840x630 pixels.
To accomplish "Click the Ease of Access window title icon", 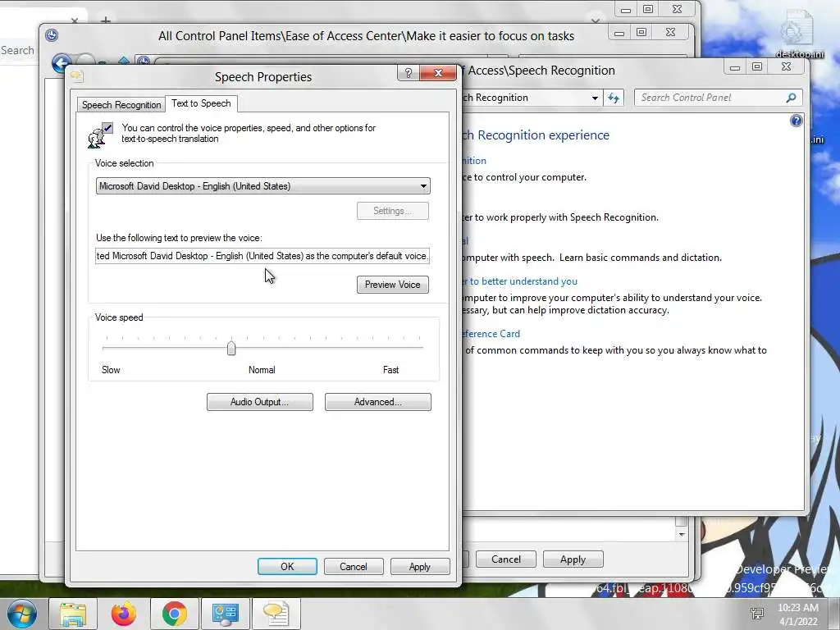I will [52, 35].
